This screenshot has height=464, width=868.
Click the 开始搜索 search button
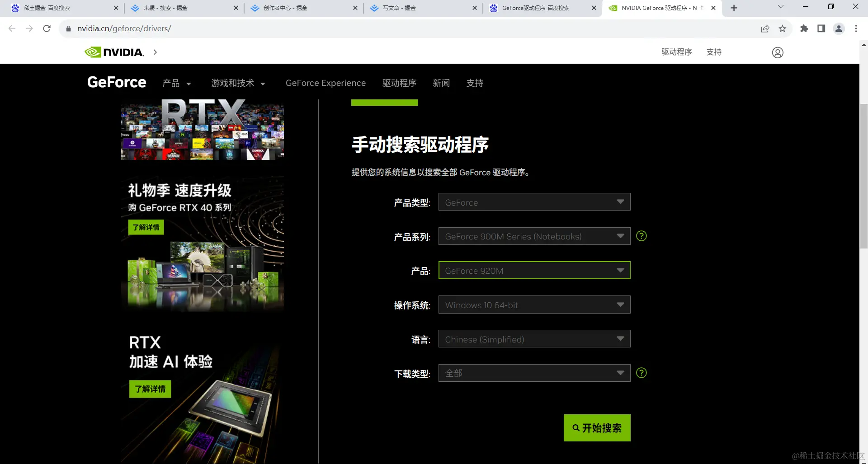point(597,428)
